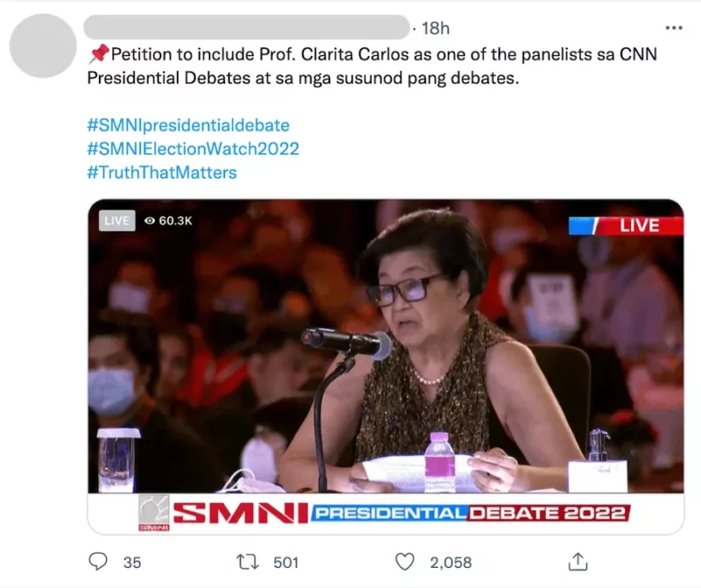Viewport: 701px width, 588px height.
Task: Open #TruthThatMatters hashtag
Action: 162,173
